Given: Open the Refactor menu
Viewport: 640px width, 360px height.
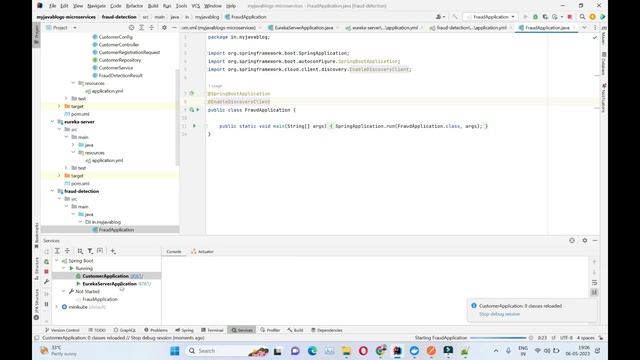Looking at the screenshot, I should click(x=134, y=6).
